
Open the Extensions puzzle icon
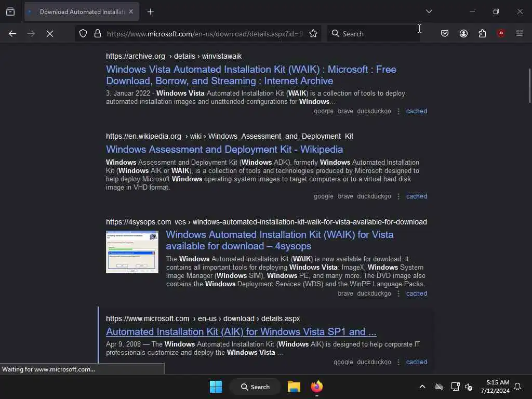pyautogui.click(x=482, y=33)
